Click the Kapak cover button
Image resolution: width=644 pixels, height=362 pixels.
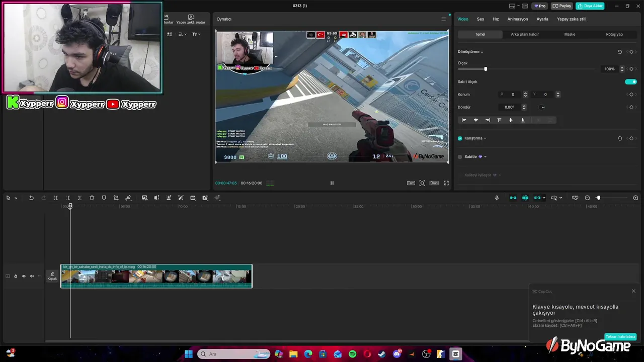coord(52,276)
